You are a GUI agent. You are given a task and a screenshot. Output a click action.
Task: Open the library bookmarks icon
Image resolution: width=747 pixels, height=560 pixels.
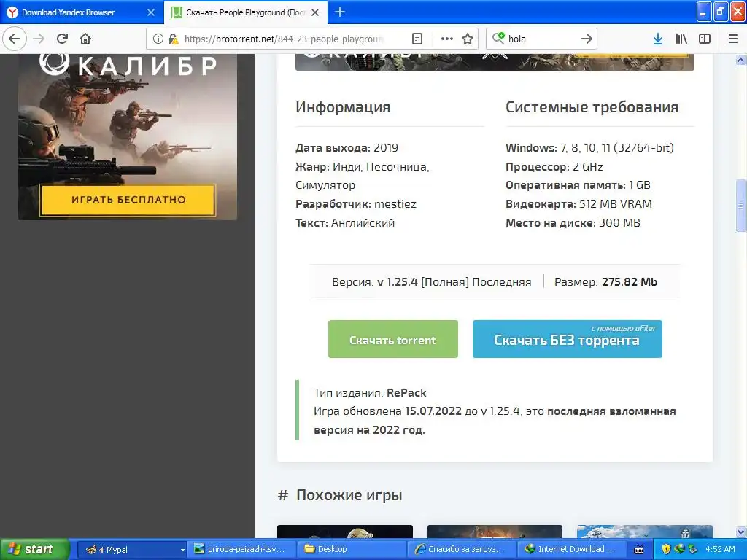coord(681,39)
